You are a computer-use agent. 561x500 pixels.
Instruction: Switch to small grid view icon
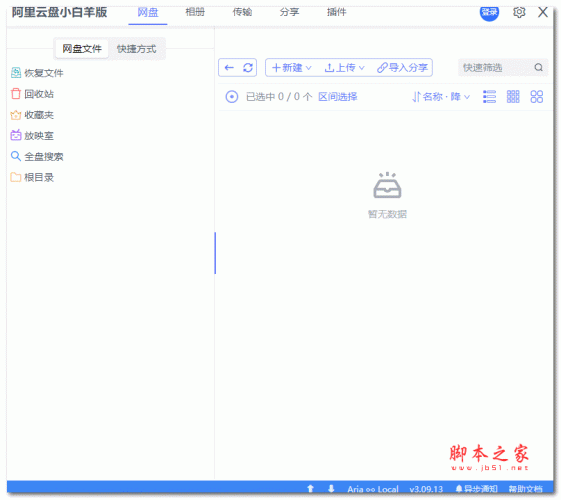(513, 97)
